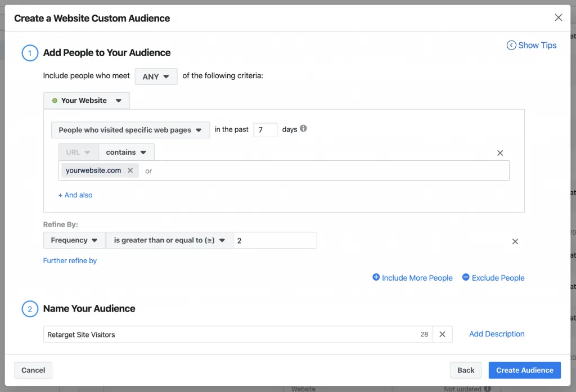Click the '+ And also' link

pyautogui.click(x=75, y=195)
